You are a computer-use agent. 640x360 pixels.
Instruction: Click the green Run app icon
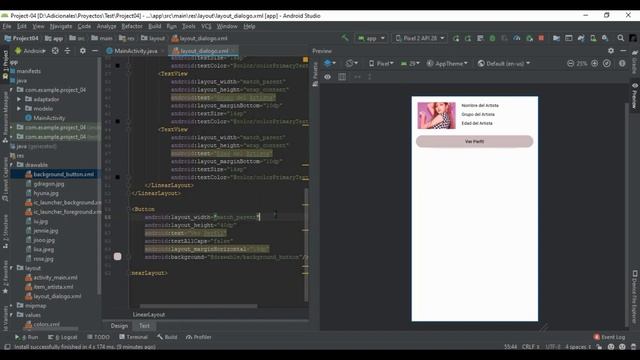click(x=456, y=38)
